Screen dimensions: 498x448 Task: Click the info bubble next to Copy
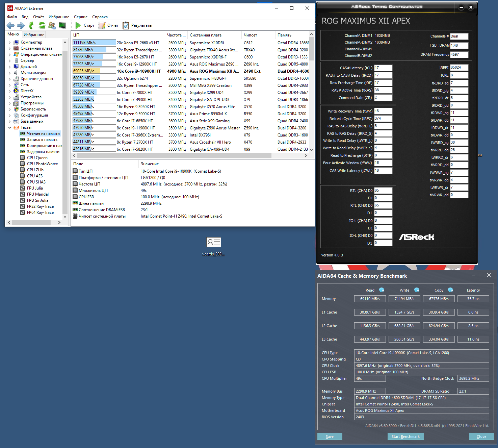coord(450,290)
